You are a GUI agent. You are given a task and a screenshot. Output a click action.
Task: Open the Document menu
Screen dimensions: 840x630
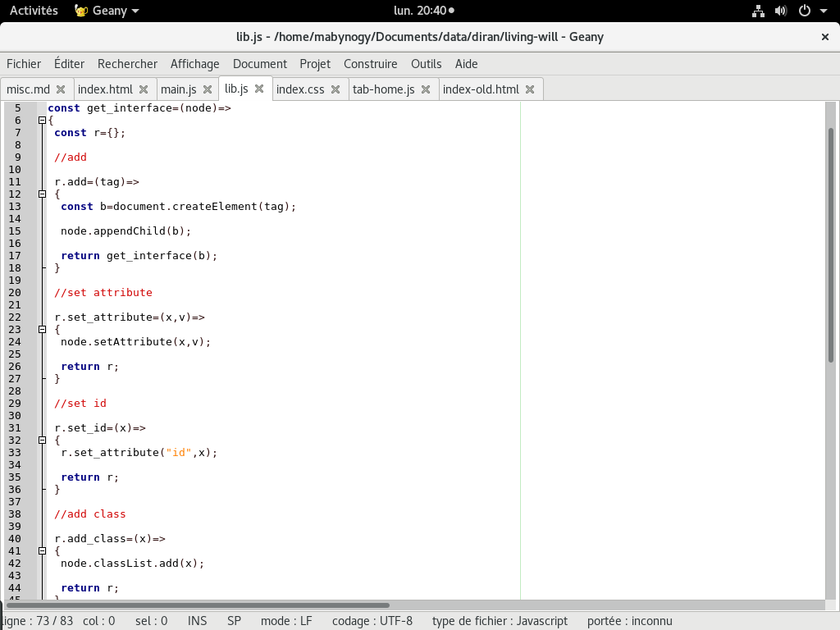260,64
